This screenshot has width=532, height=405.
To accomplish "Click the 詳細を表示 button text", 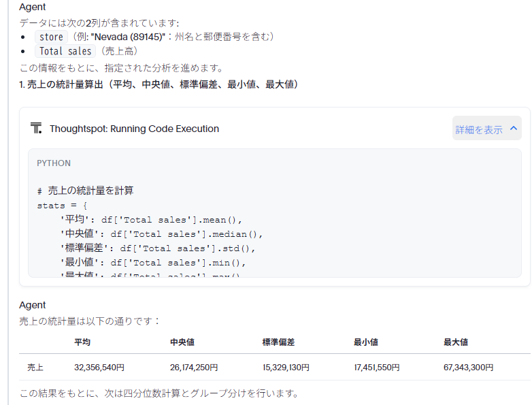I will tap(479, 129).
